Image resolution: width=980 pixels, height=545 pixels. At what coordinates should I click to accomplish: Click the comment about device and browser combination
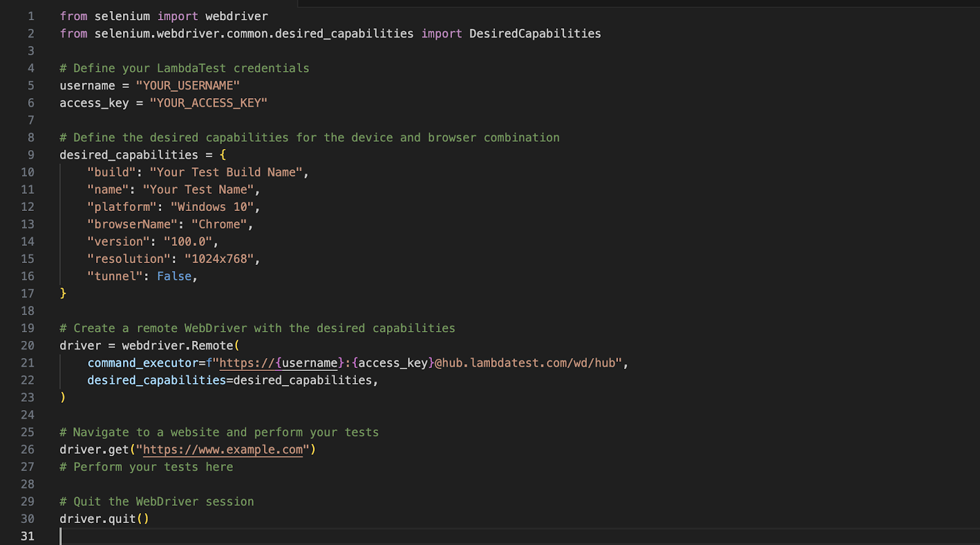coord(309,137)
